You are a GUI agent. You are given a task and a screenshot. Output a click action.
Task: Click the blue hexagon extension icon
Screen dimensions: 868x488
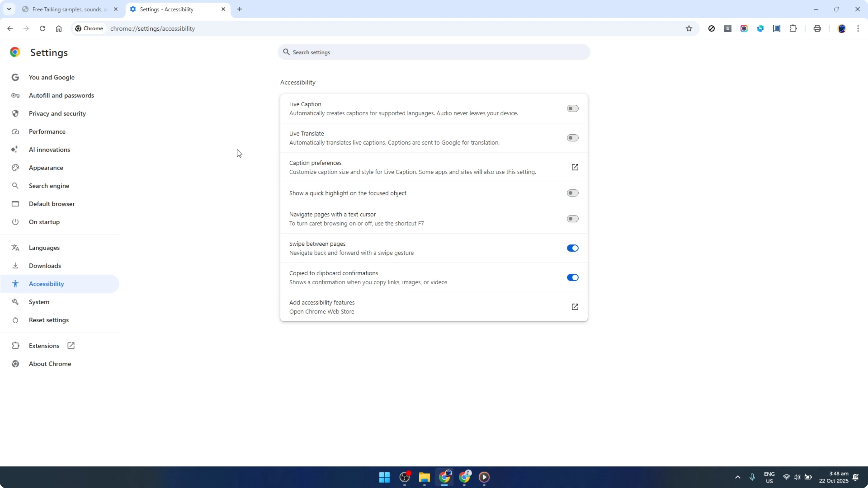tap(760, 29)
